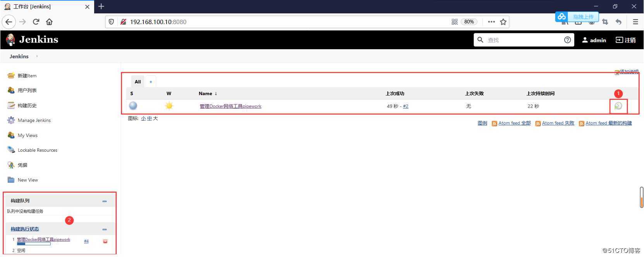Screen dimensions: 644x257
Task: Sort by 上次持续时间 column
Action: tap(541, 93)
